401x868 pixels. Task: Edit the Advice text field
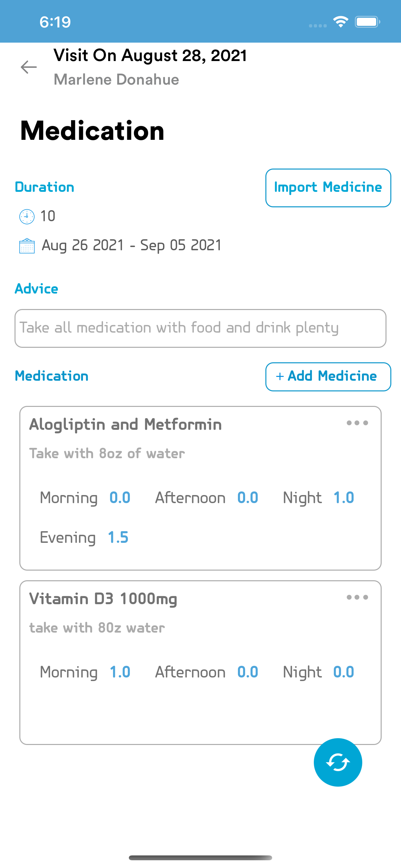(200, 328)
